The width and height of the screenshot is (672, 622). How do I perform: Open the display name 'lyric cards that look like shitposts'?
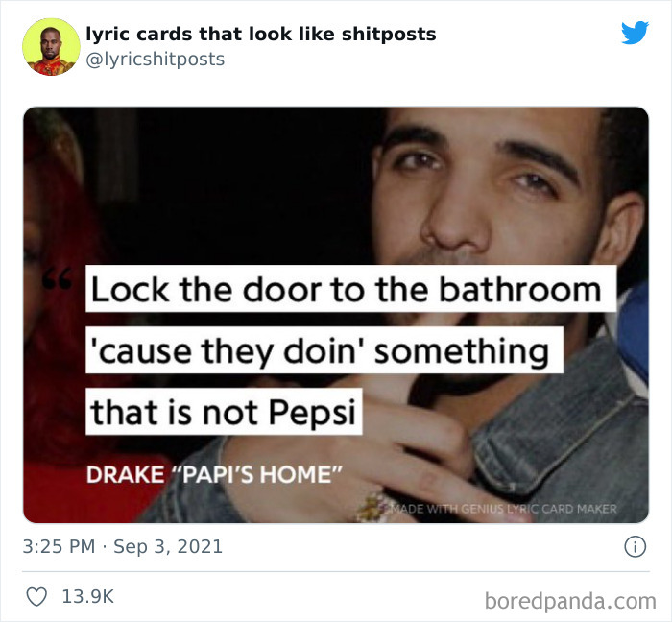(261, 34)
